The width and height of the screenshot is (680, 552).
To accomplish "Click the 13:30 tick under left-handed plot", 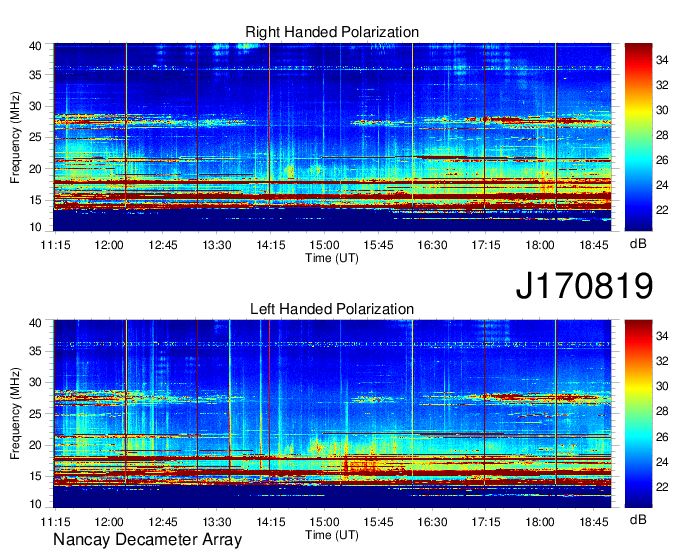I will (217, 522).
